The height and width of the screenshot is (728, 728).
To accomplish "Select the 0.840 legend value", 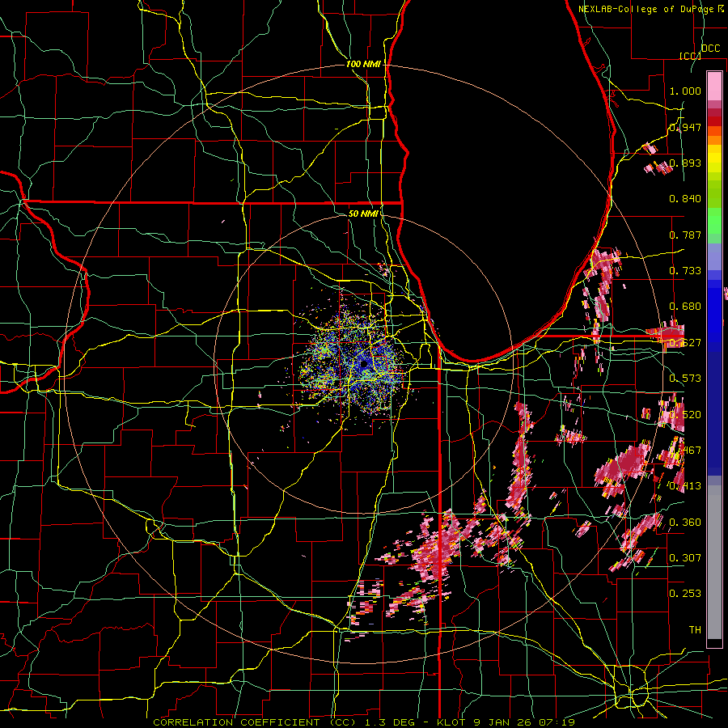I will pos(685,199).
